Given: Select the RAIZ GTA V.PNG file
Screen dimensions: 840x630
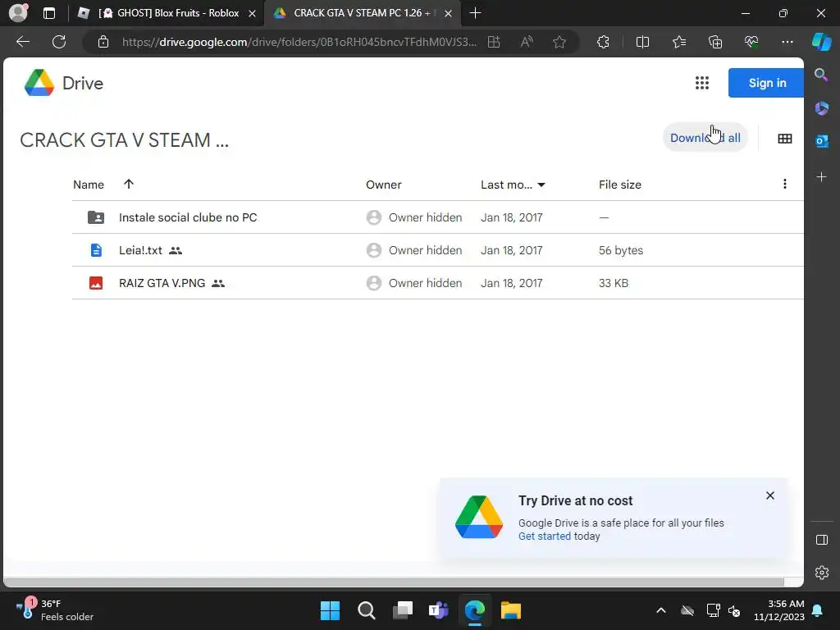Looking at the screenshot, I should click(x=162, y=283).
